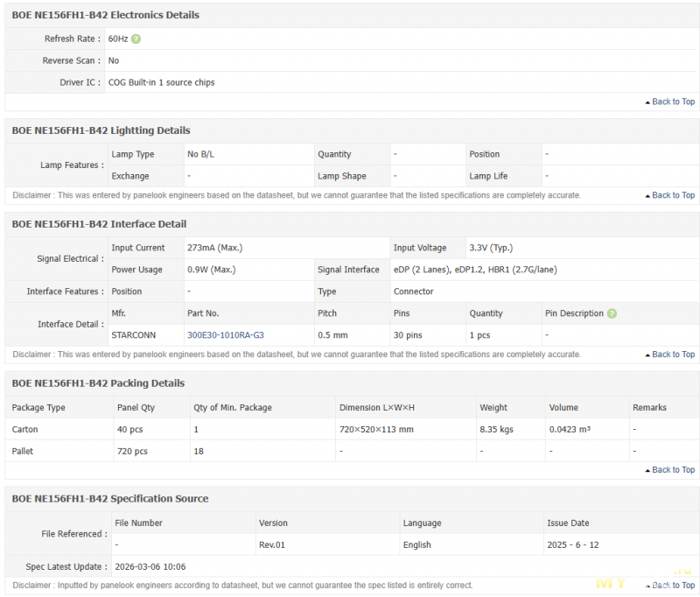Click the Electronics Details section heading

tap(105, 15)
